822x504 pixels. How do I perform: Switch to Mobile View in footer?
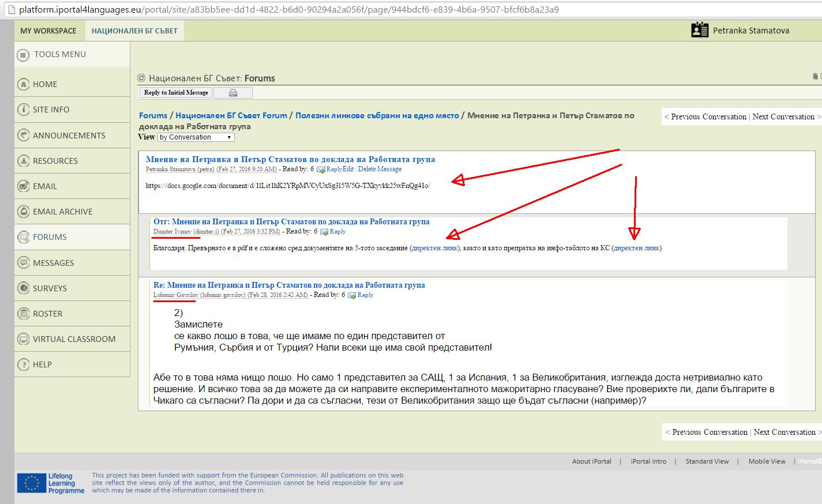point(767,461)
